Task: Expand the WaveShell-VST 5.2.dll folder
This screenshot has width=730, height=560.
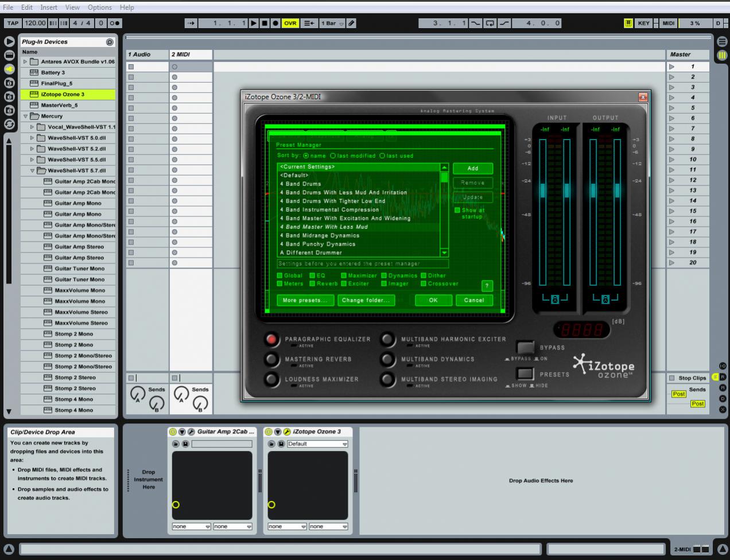Action: (32, 149)
